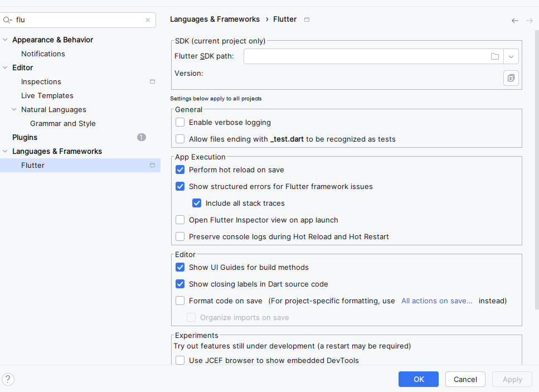Viewport: 539px width, 392px height.
Task: Enable Preserve console logs during Hot Reload
Action: [180, 236]
